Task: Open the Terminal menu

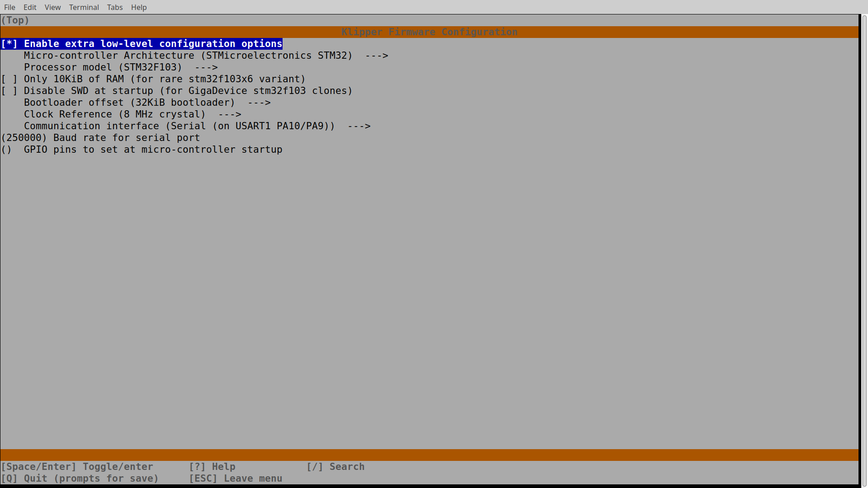Action: pyautogui.click(x=84, y=7)
